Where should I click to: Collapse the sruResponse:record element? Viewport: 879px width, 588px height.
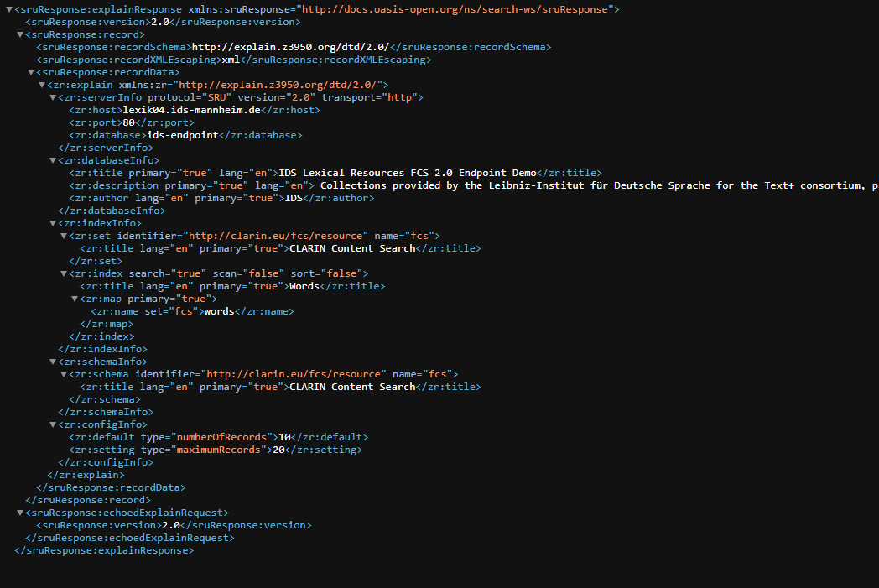20,34
